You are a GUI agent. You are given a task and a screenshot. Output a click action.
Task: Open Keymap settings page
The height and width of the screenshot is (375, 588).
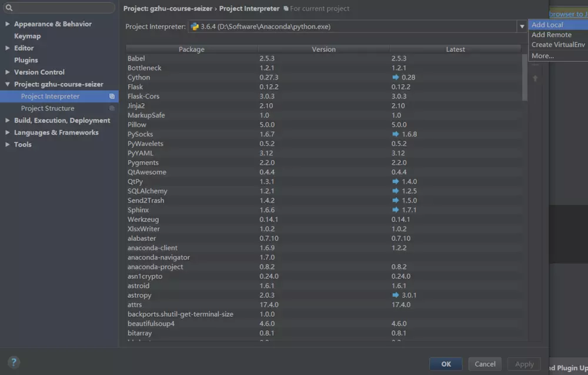coord(28,36)
